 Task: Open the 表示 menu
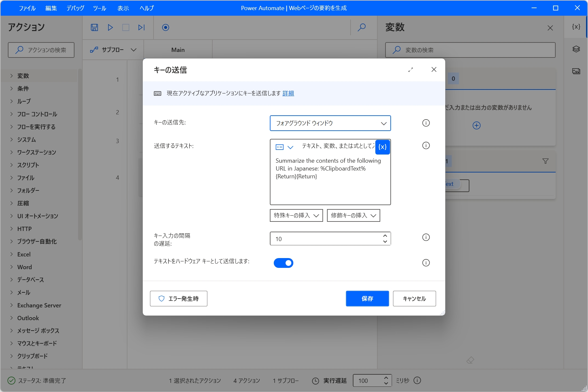point(123,8)
